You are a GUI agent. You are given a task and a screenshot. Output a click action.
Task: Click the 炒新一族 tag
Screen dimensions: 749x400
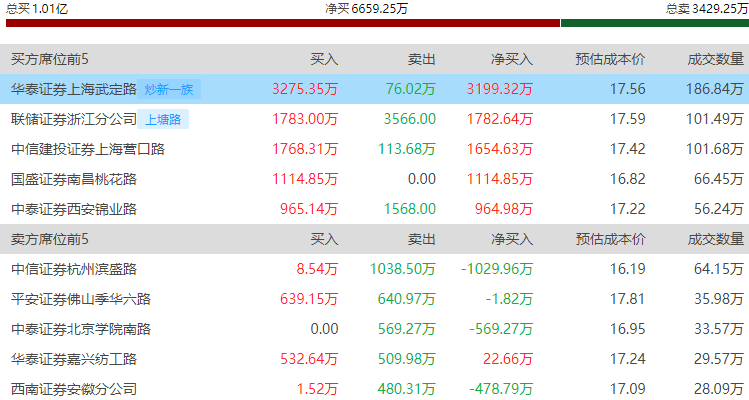point(169,89)
